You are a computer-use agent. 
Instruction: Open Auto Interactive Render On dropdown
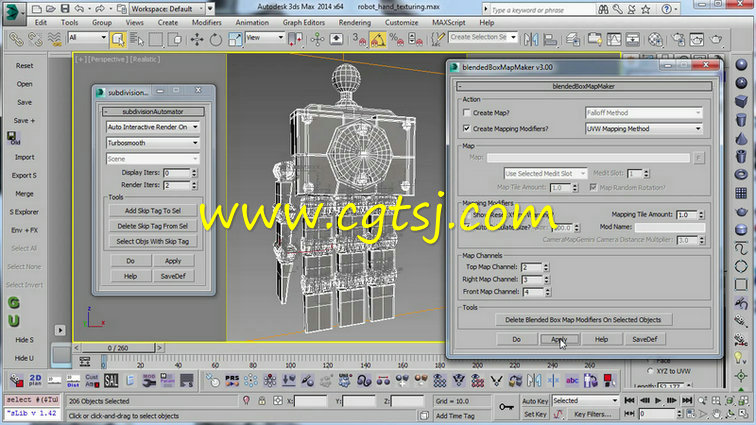[x=152, y=127]
